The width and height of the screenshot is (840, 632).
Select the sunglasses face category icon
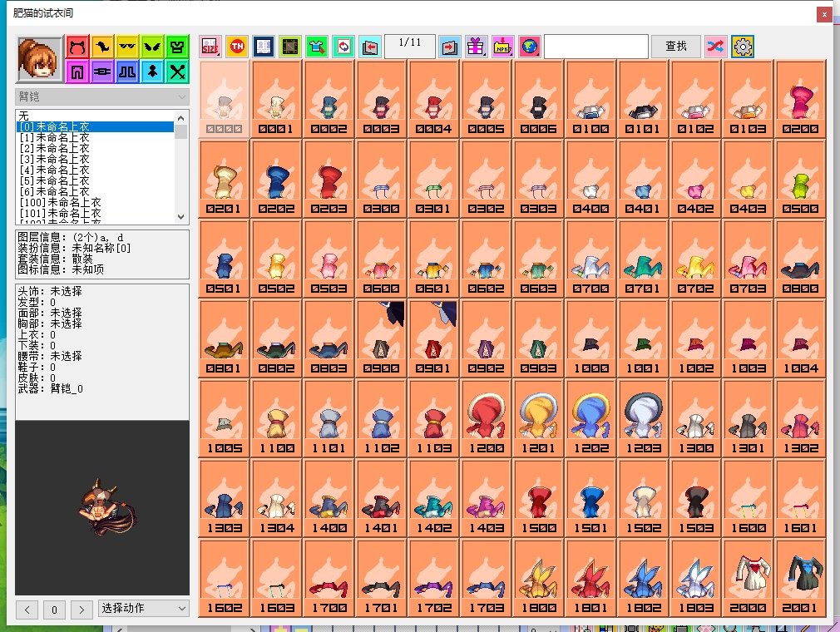[127, 47]
